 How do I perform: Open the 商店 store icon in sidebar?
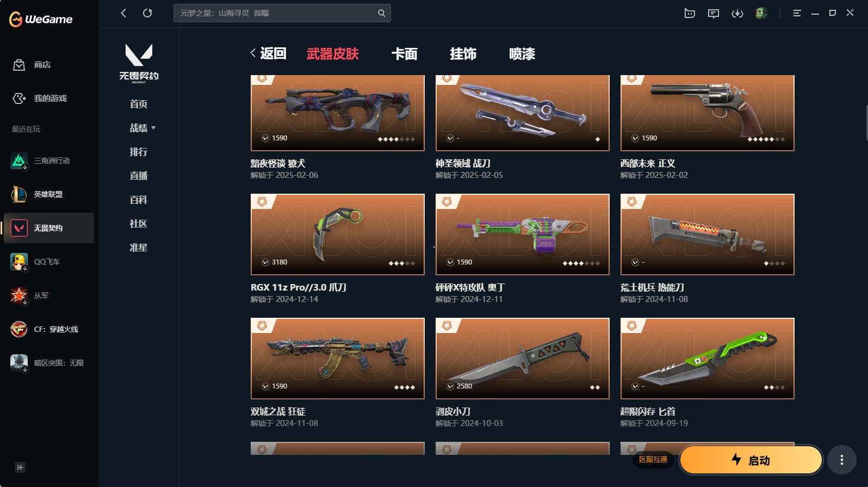(x=19, y=65)
